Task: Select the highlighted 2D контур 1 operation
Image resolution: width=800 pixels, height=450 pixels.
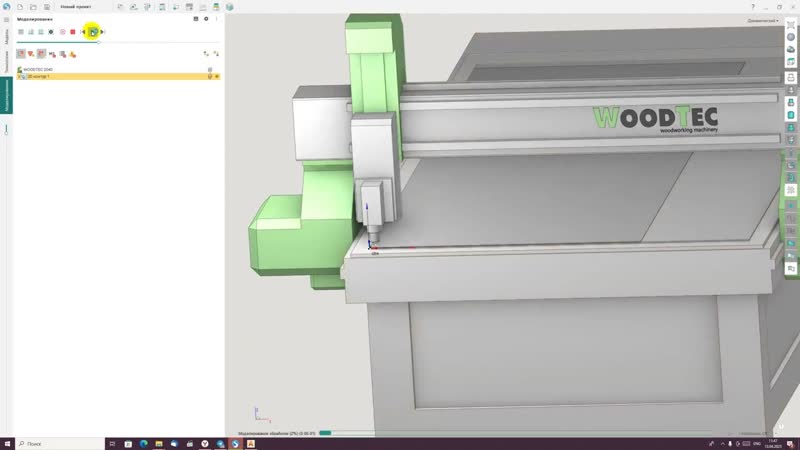Action: click(118, 77)
